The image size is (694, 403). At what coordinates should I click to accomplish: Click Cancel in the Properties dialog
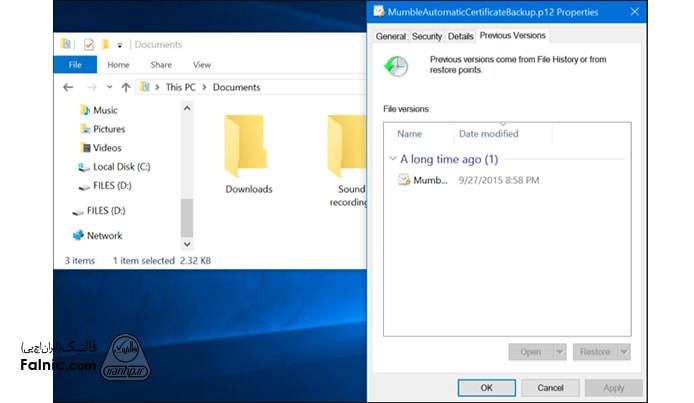coord(550,387)
